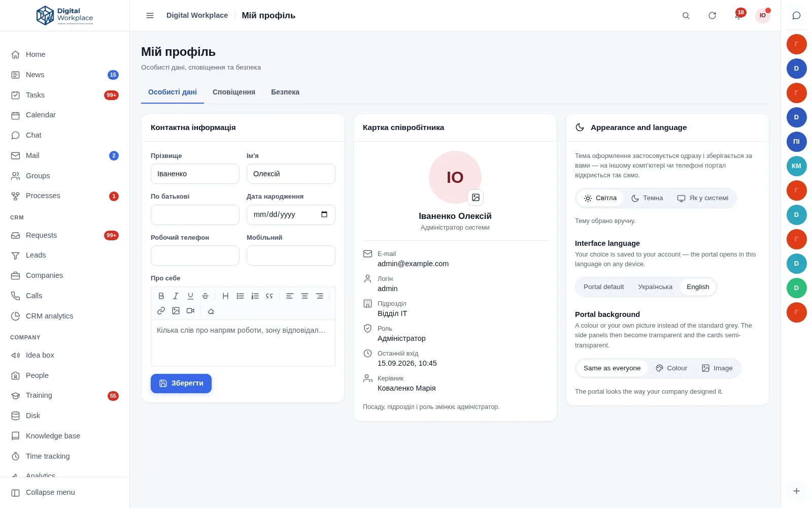Change avatar photo on employee card
This screenshot has height=508, width=812.
[x=476, y=197]
